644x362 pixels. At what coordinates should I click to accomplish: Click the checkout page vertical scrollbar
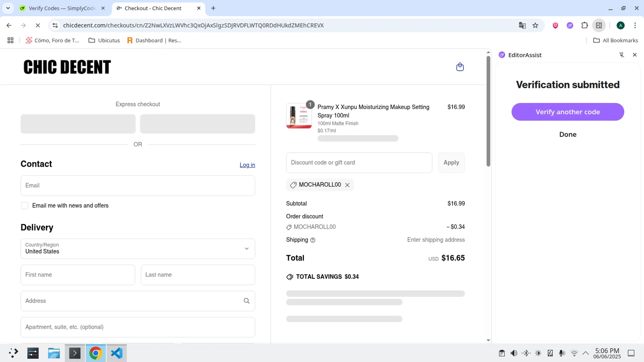[x=488, y=111]
